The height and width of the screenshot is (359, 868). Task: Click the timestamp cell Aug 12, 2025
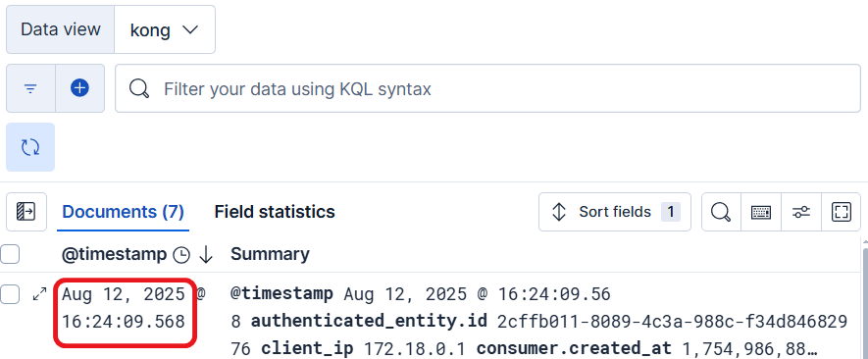click(126, 308)
